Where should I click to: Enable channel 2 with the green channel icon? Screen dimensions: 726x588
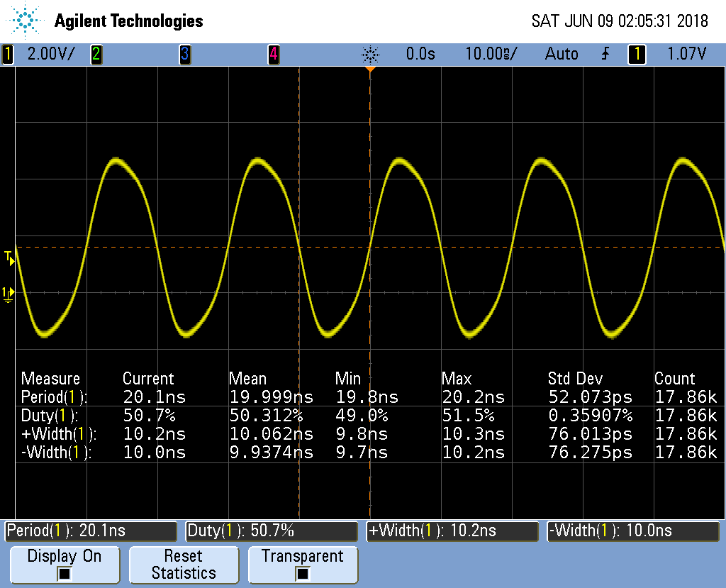[x=96, y=53]
